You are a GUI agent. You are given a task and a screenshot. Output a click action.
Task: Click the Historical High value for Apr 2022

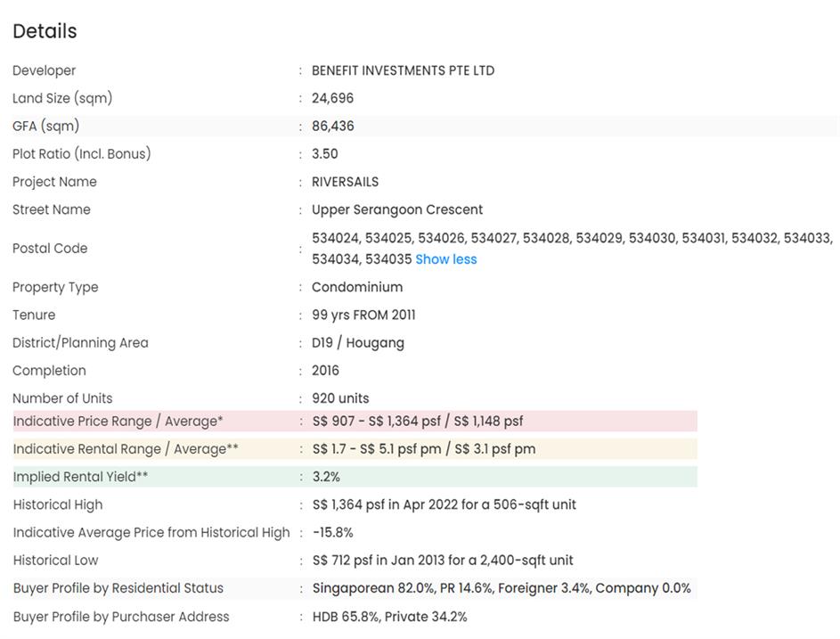[444, 504]
